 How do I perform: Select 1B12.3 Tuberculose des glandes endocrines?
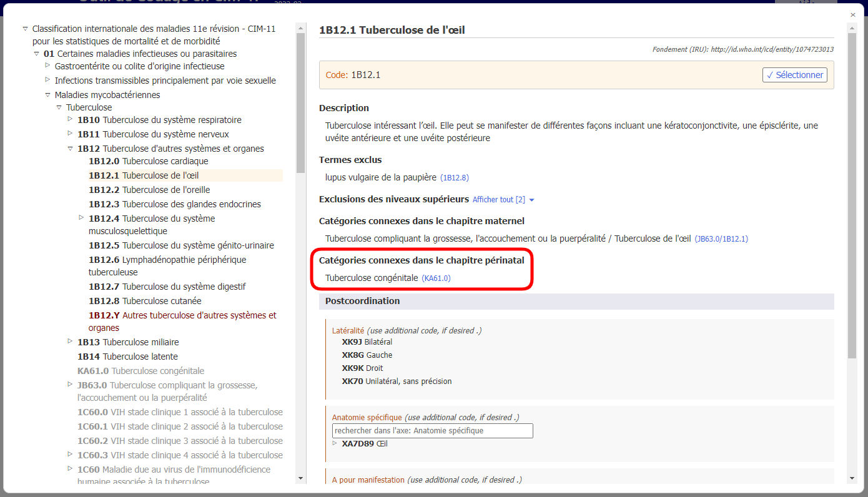pyautogui.click(x=175, y=204)
